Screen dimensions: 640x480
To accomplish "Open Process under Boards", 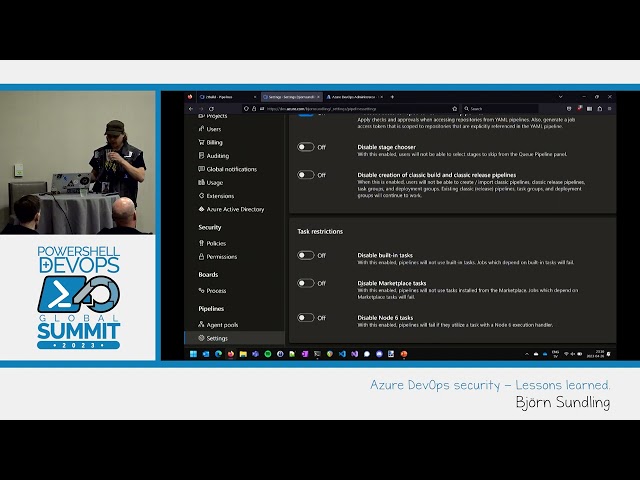I will (216, 291).
